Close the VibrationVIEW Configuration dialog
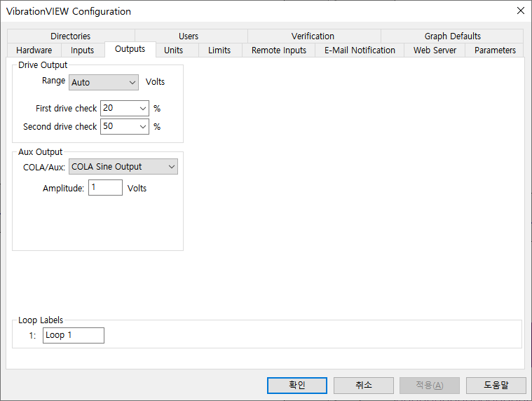The height and width of the screenshot is (401, 532). (x=521, y=11)
